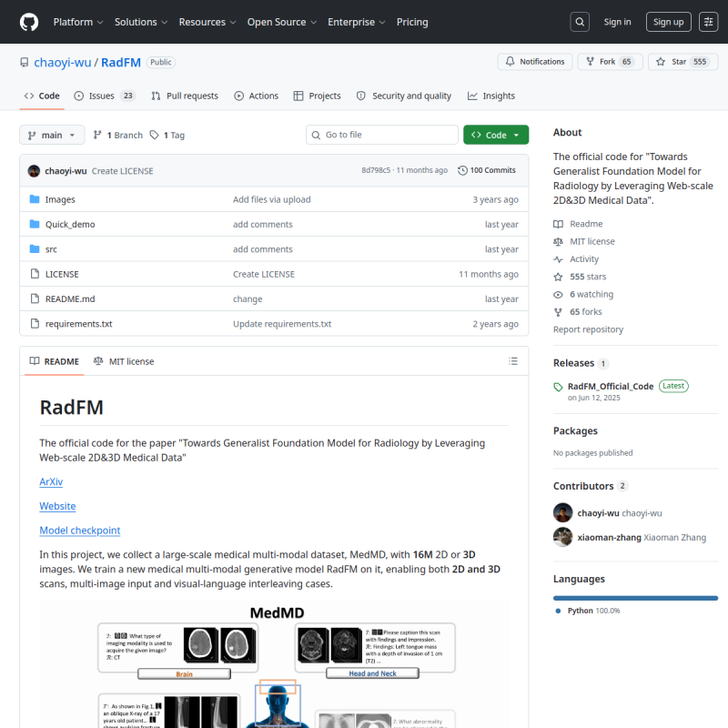Open the Security and quality tab
The width and height of the screenshot is (728, 728).
[403, 96]
